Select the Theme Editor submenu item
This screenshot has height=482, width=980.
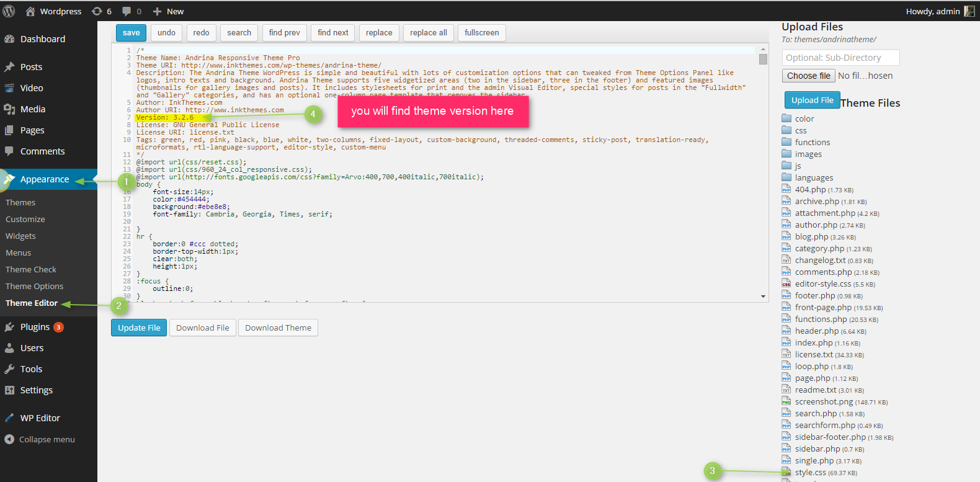(32, 303)
